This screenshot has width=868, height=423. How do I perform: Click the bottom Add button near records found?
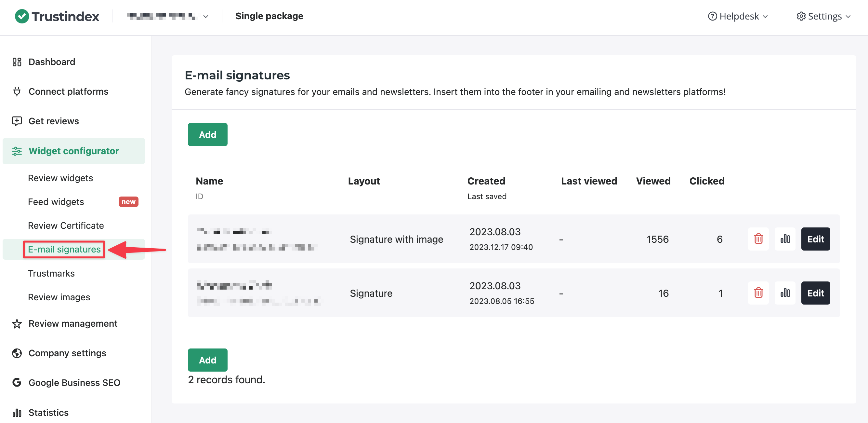pyautogui.click(x=207, y=360)
